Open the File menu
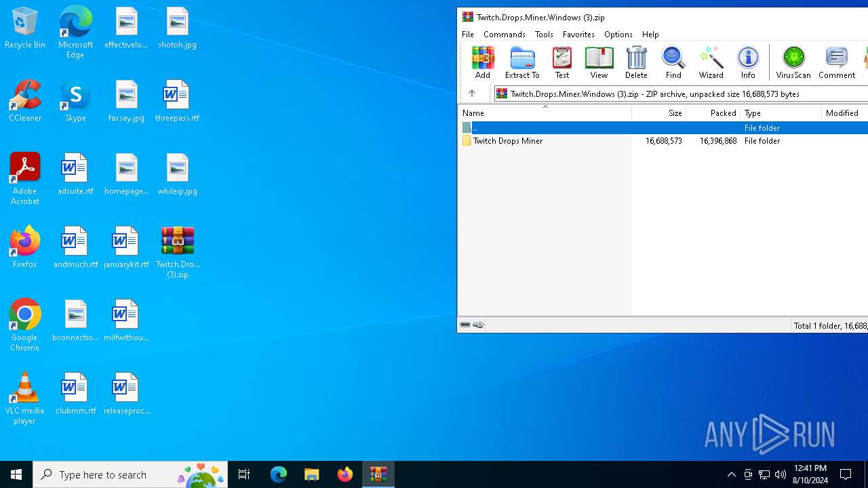The image size is (868, 488). [468, 34]
